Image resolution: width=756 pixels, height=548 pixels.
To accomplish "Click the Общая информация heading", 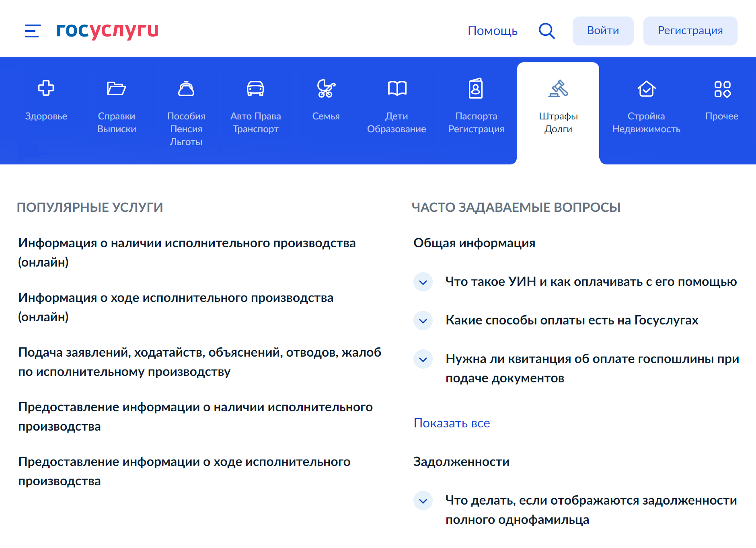I will tap(474, 243).
